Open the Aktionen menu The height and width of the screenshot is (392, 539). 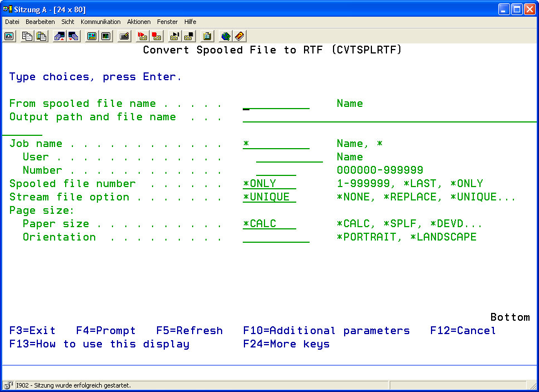(x=139, y=22)
